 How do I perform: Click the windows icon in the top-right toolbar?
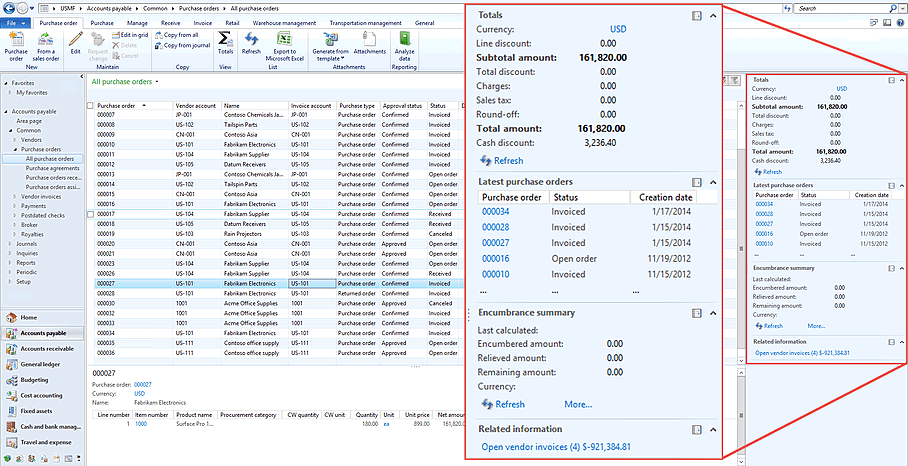point(875,23)
